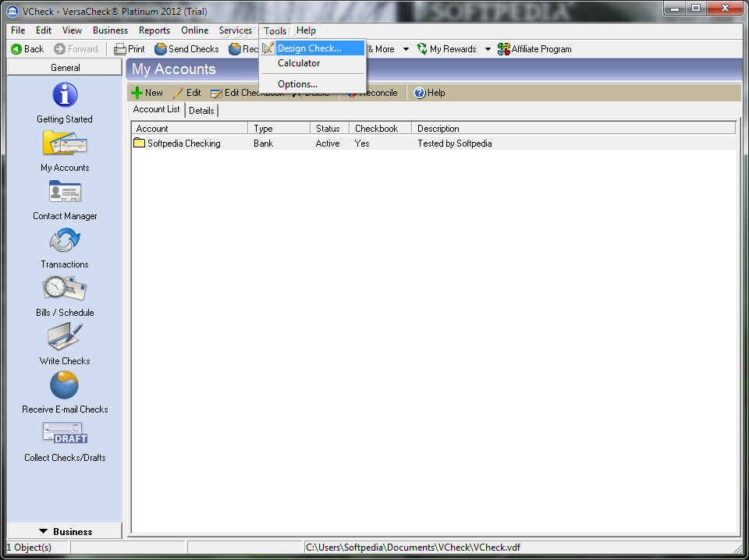
Task: Sort by Status column header
Action: point(330,129)
